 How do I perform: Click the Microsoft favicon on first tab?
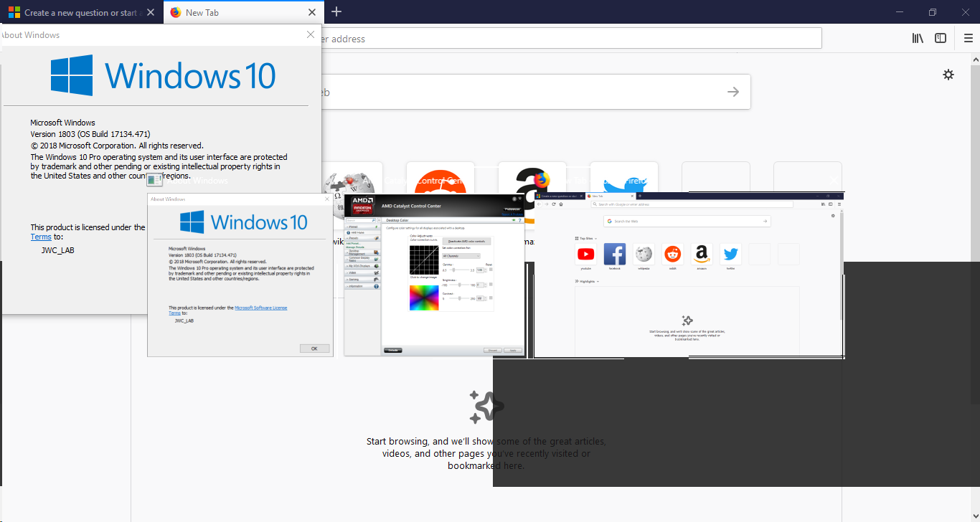(x=14, y=12)
